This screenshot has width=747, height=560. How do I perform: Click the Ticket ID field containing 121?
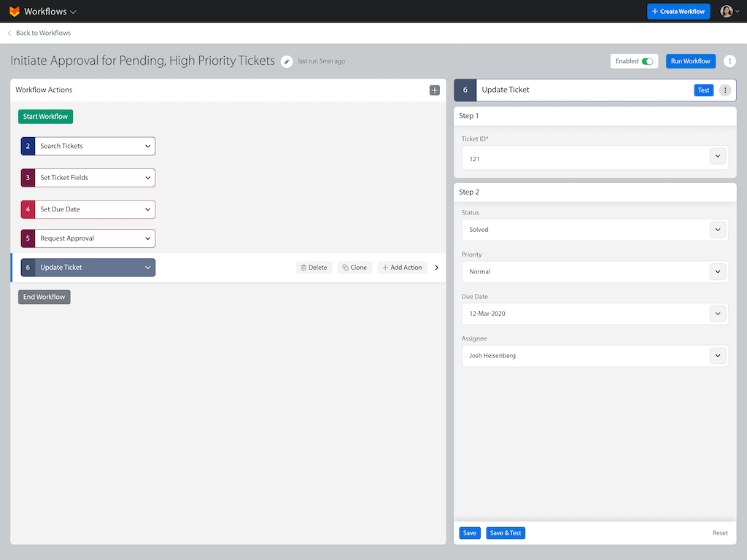pos(584,157)
